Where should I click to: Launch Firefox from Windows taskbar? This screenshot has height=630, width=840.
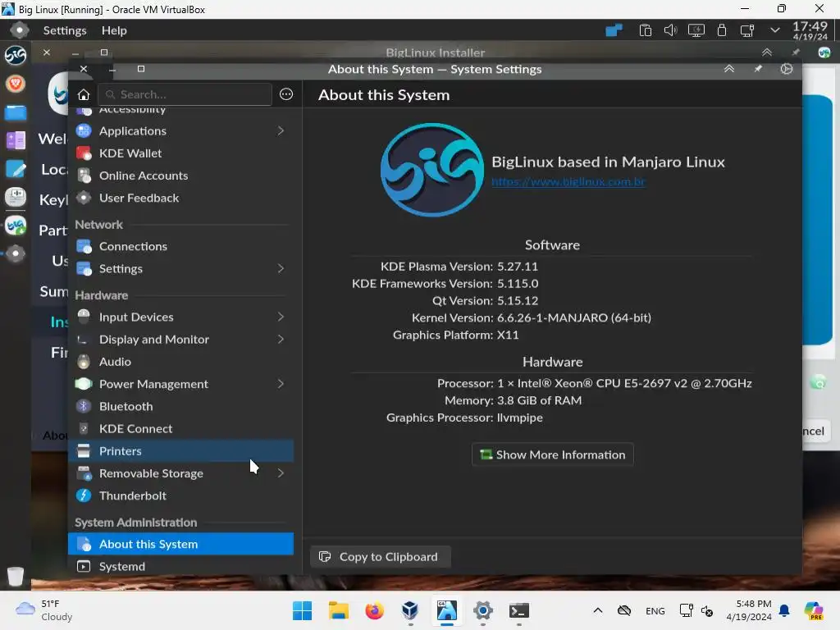(x=374, y=610)
